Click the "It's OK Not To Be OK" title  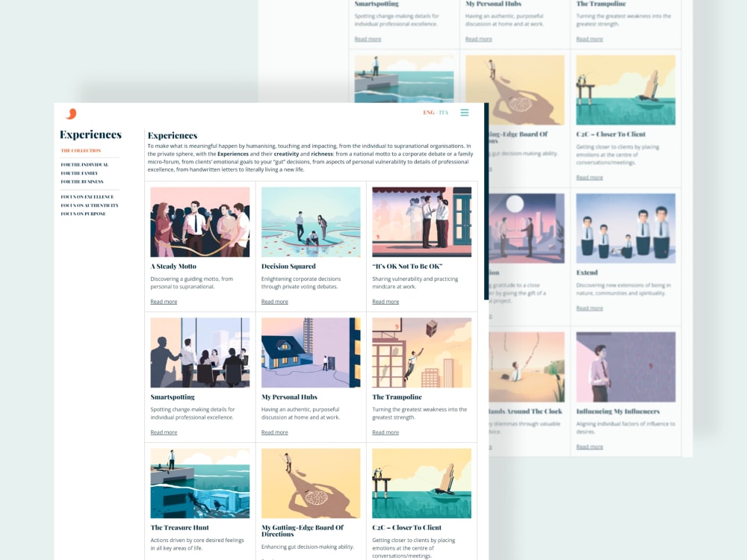[407, 267]
